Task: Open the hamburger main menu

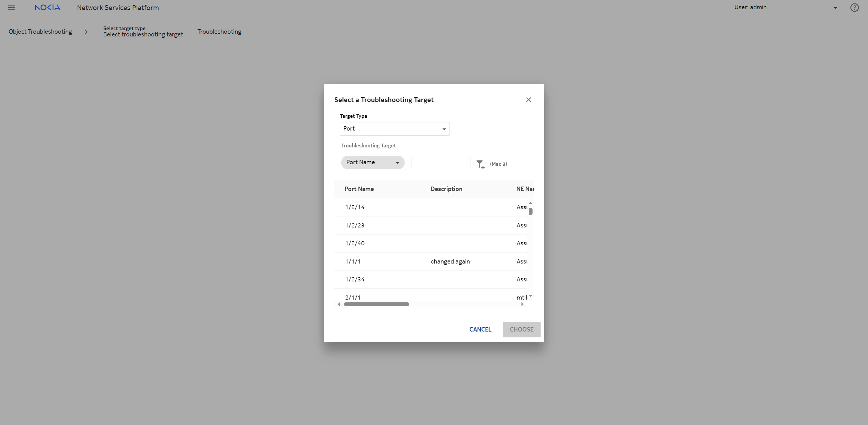Action: tap(12, 8)
